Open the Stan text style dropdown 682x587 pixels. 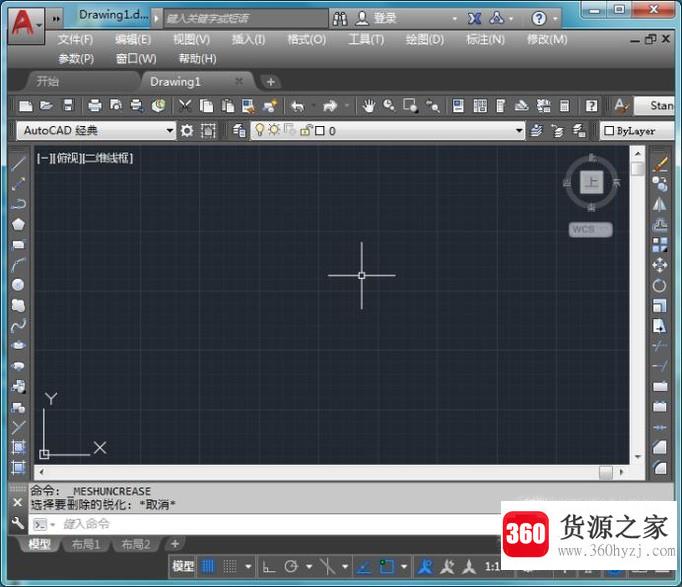[655, 106]
